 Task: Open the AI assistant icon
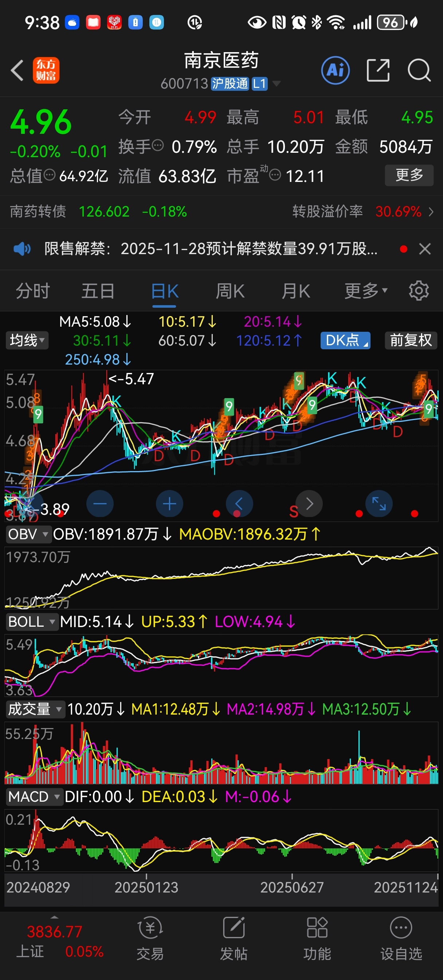click(336, 70)
